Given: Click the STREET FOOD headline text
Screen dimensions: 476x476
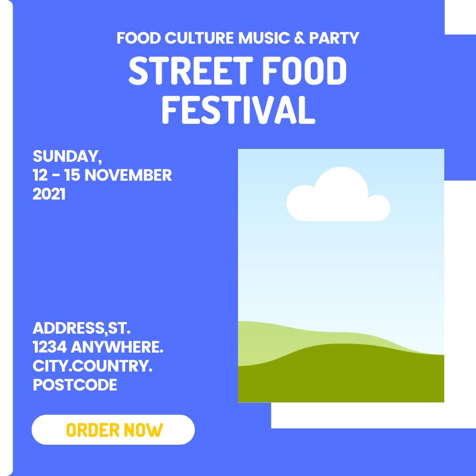Looking at the screenshot, I should 238,72.
